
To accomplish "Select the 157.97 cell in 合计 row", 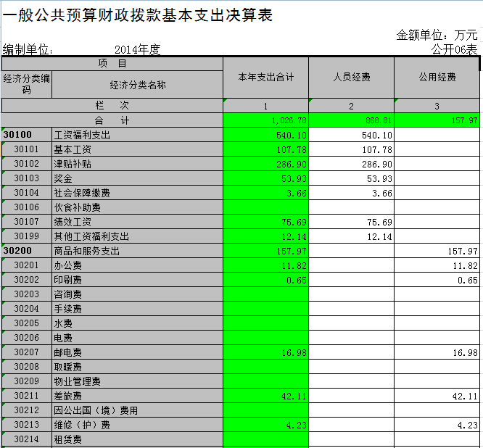I will [x=437, y=120].
